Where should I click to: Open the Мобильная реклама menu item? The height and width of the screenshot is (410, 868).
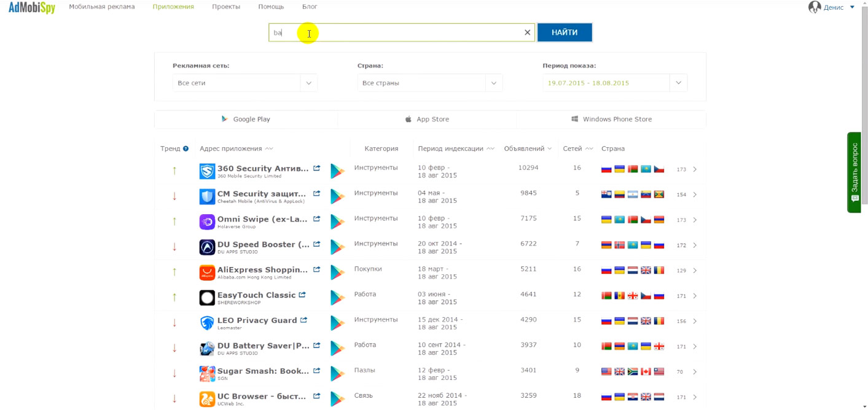(x=102, y=7)
